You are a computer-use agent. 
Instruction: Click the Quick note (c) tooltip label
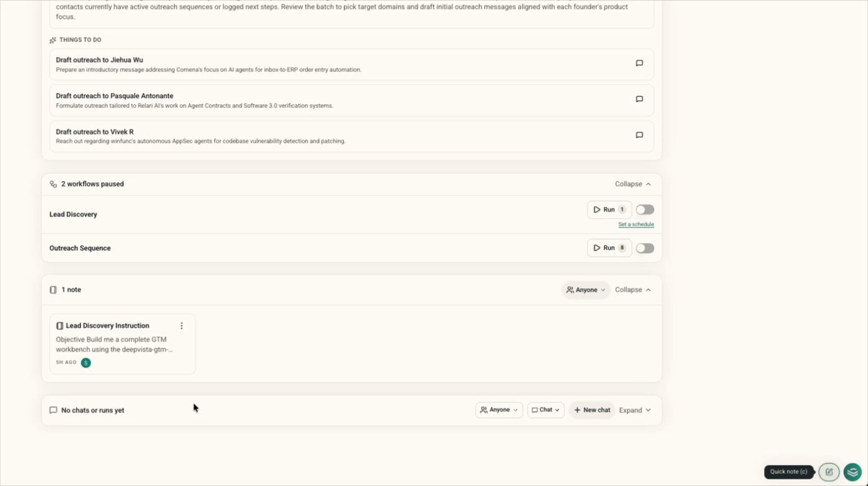(789, 472)
